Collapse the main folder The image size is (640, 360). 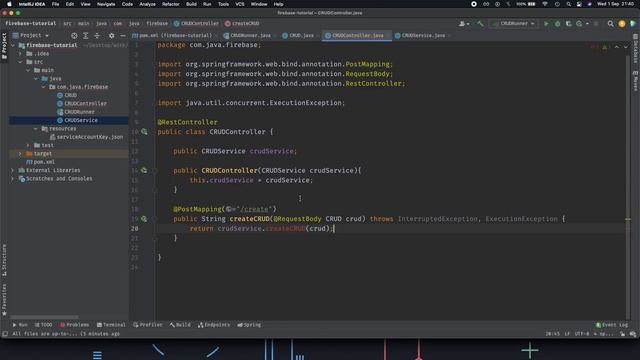coord(28,70)
